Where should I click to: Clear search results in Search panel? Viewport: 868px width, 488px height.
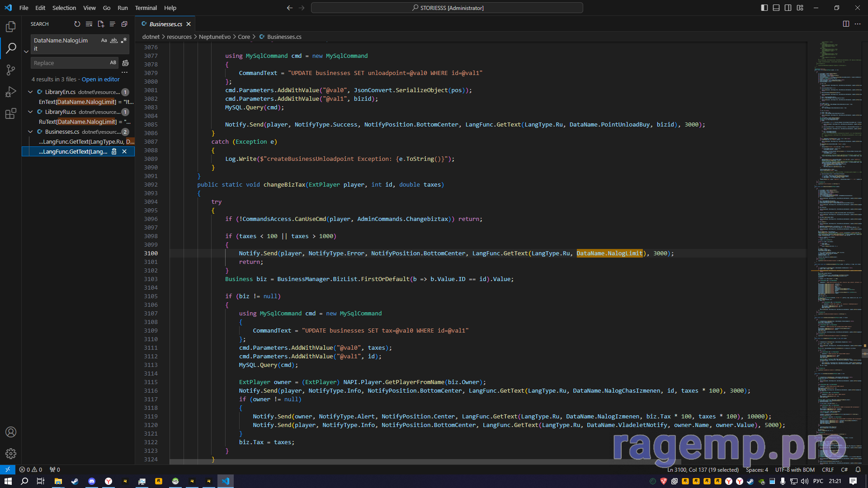[x=89, y=24]
